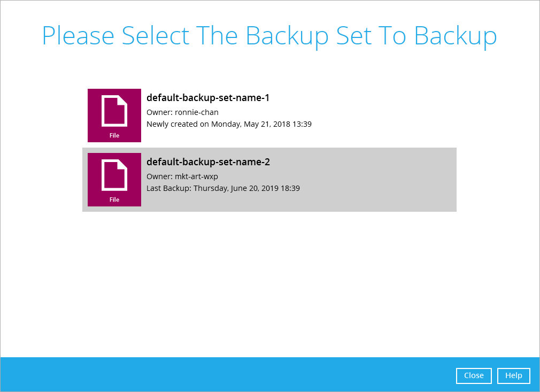Click the gray highlighted row's empty area
Screen dimensions: 540x392
[379, 180]
